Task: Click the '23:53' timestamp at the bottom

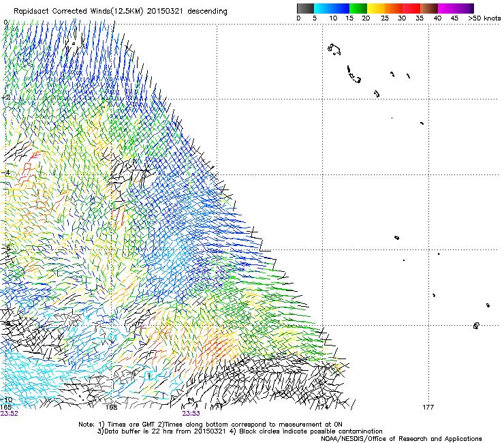Action: click(x=191, y=414)
